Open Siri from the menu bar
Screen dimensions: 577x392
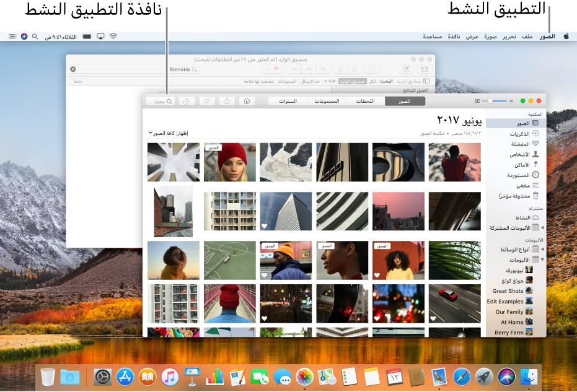click(x=24, y=37)
